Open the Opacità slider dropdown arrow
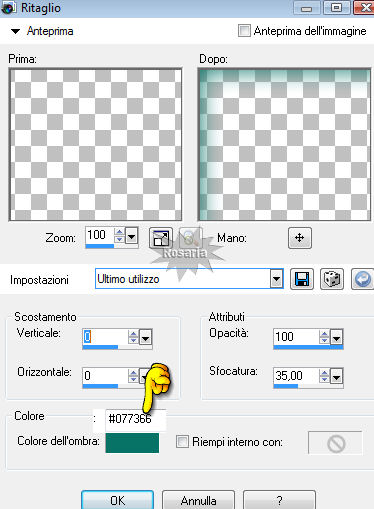Viewport: 374px width, 509px height. 336,338
